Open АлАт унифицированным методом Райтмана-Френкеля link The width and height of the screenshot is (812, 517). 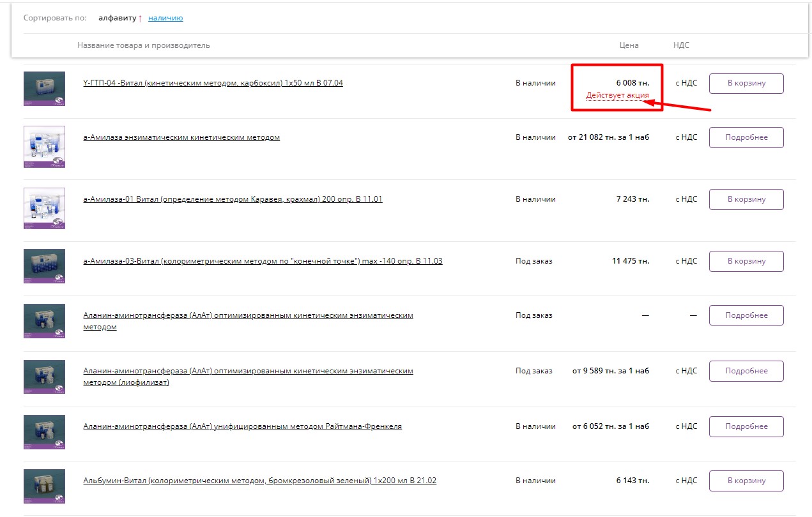(x=242, y=426)
